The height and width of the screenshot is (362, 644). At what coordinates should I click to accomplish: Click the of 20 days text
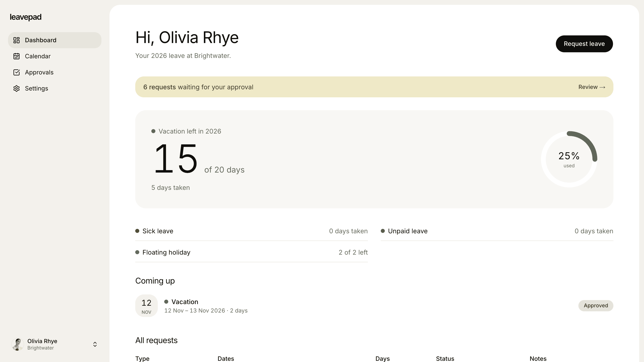pyautogui.click(x=225, y=170)
